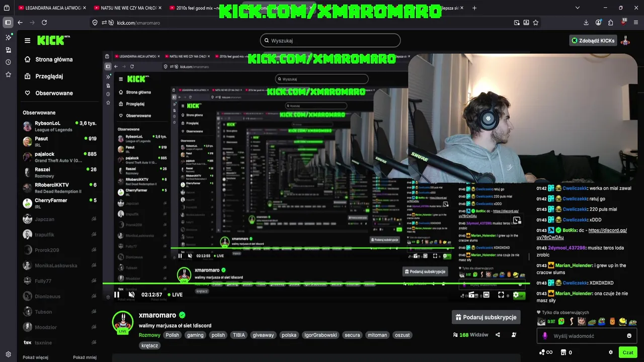Open Firefox downloads panel
The width and height of the screenshot is (644, 362).
(586, 23)
